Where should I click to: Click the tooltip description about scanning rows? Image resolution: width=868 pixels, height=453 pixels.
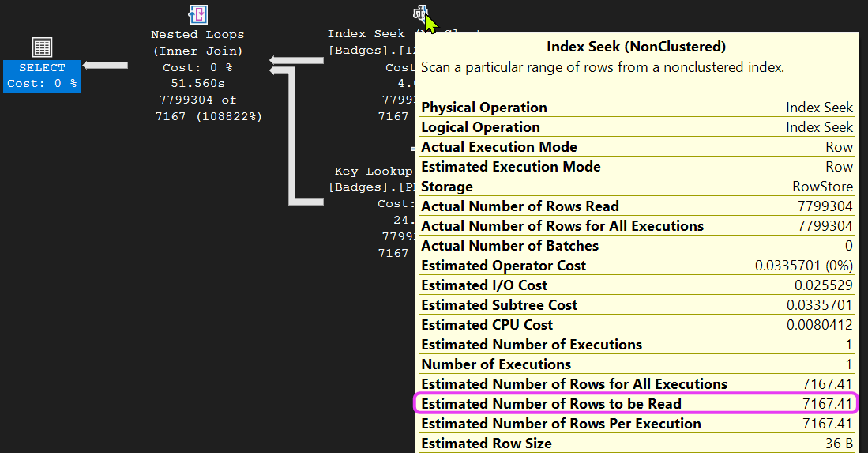click(x=603, y=67)
